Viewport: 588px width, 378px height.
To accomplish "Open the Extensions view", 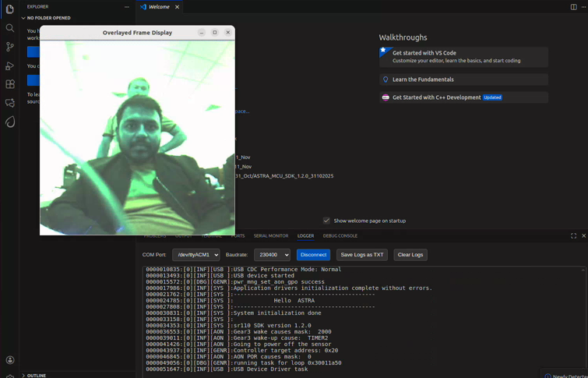I will point(10,84).
